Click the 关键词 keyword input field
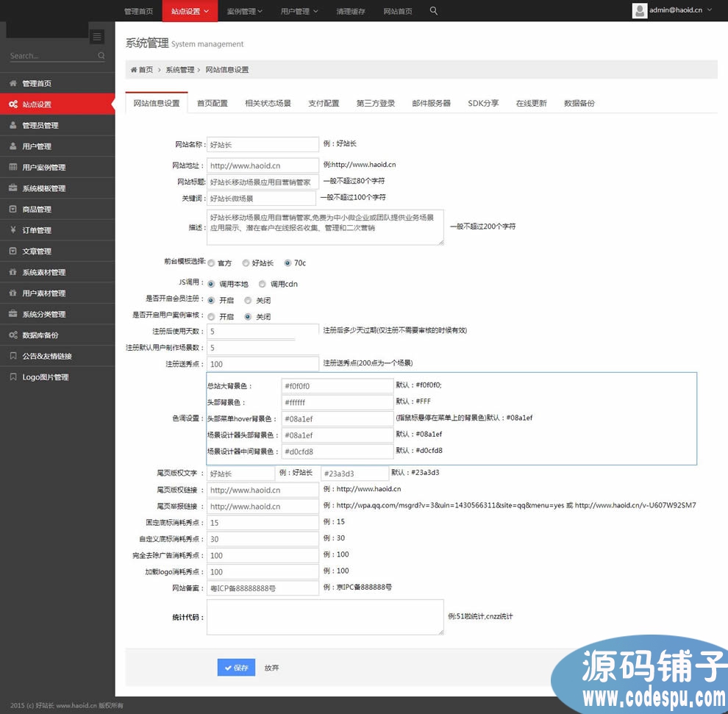 coord(261,199)
